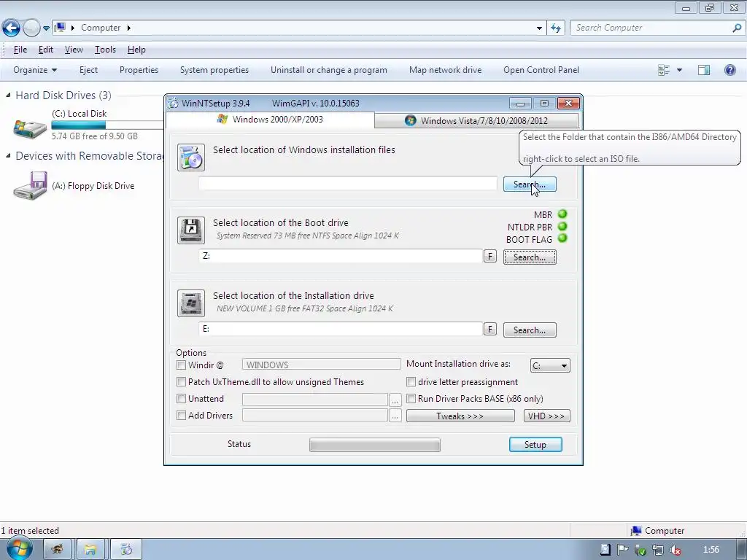The height and width of the screenshot is (560, 747).
Task: Click the BOOT FLAG green status light
Action: tap(562, 238)
